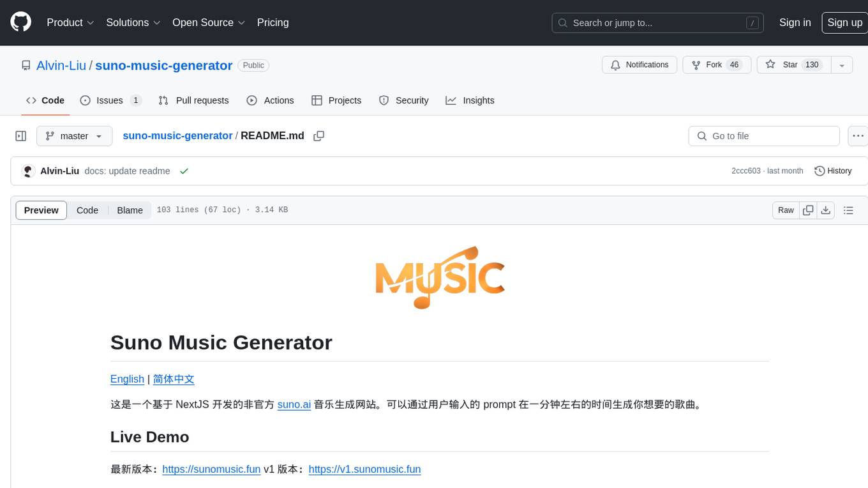Screen dimensions: 868x488
Task: Open the Raw file view
Action: 786,210
